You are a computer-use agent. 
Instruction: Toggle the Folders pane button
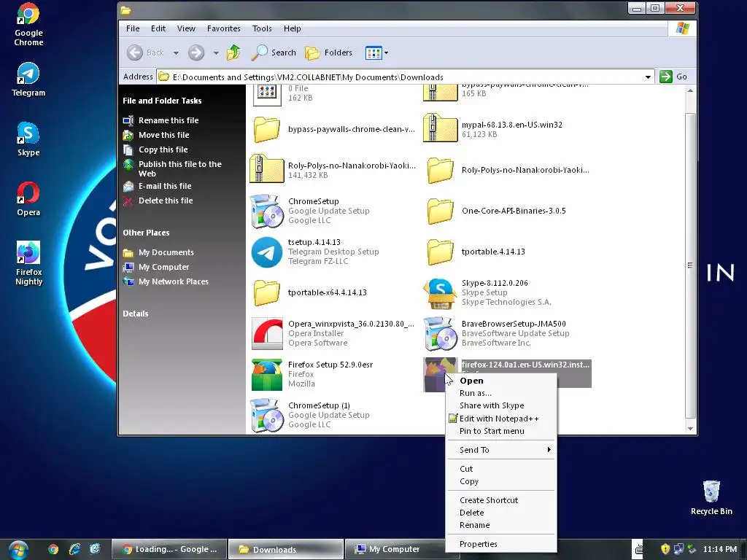coord(329,52)
